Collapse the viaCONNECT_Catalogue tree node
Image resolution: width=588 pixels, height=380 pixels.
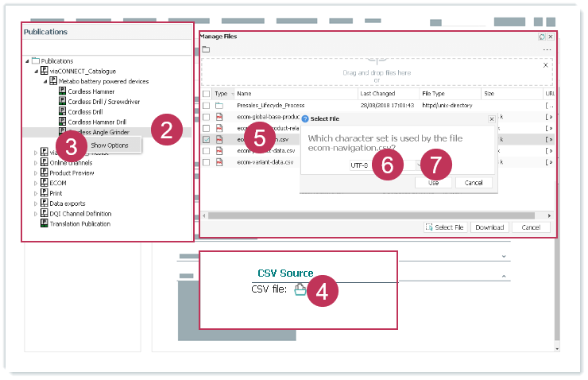35,71
